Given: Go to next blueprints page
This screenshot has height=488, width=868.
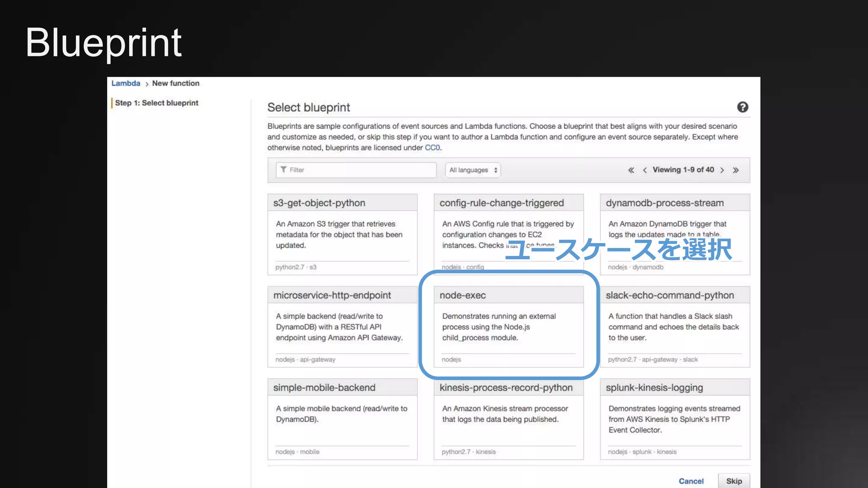Looking at the screenshot, I should click(722, 170).
